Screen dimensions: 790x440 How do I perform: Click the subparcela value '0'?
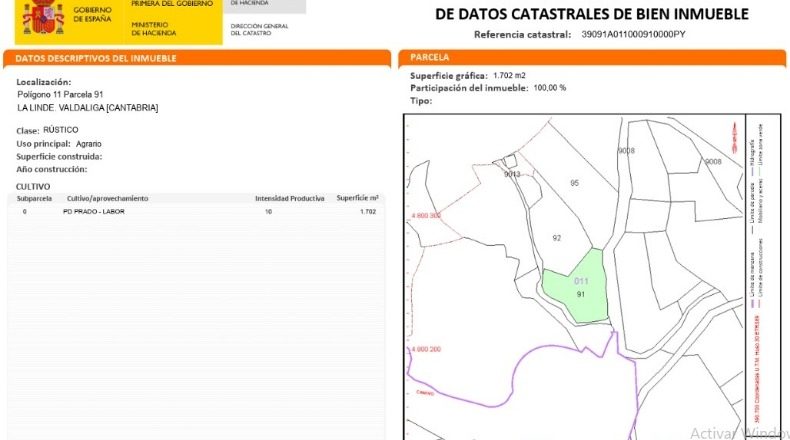[25, 212]
